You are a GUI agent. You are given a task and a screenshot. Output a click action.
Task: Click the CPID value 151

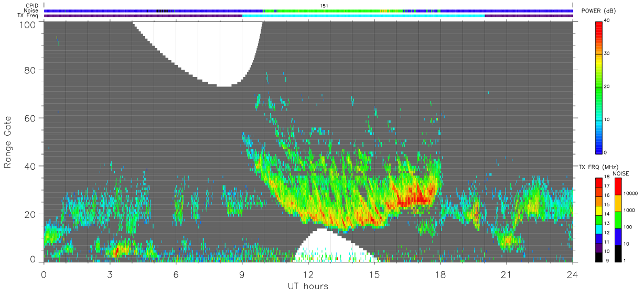click(324, 5)
